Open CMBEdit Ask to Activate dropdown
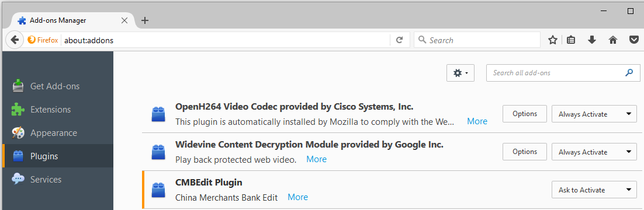The image size is (644, 210). (x=594, y=190)
